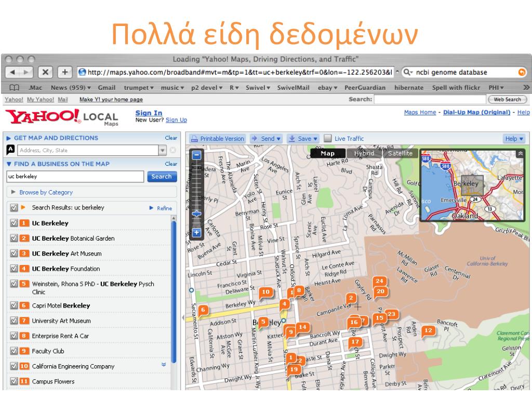
Task: Open the Save dropdown
Action: (x=303, y=138)
